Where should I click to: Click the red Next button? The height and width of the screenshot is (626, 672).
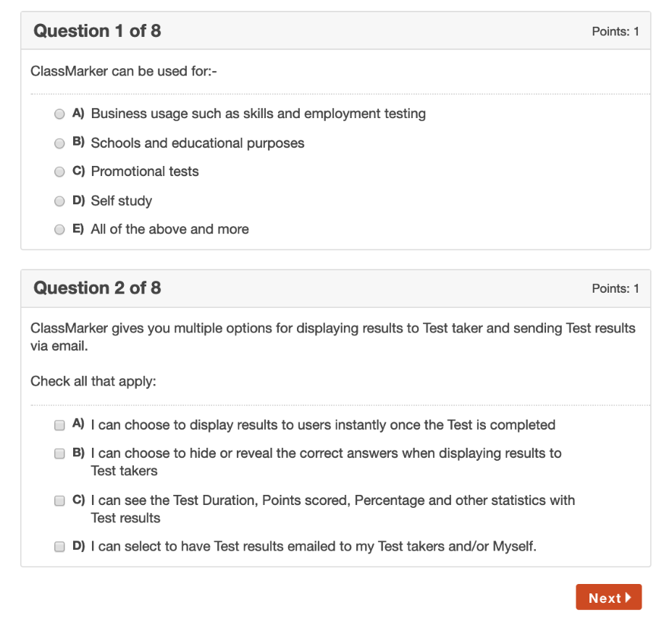click(x=608, y=598)
